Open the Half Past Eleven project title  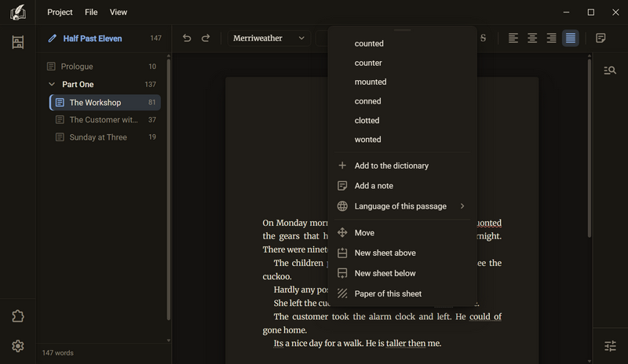pos(93,38)
